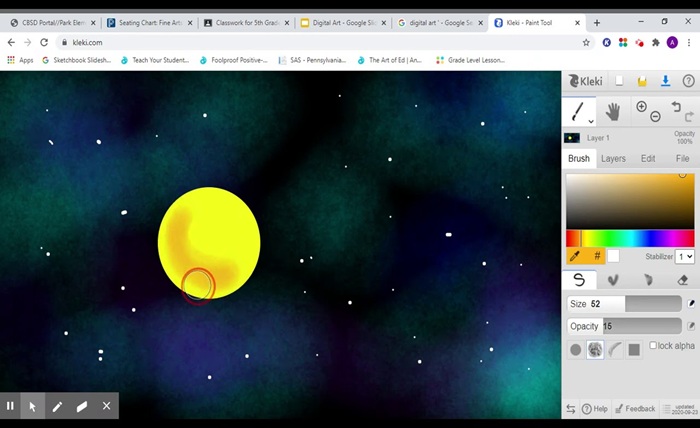700x428 pixels.
Task: Open a new browser tab
Action: [x=597, y=23]
